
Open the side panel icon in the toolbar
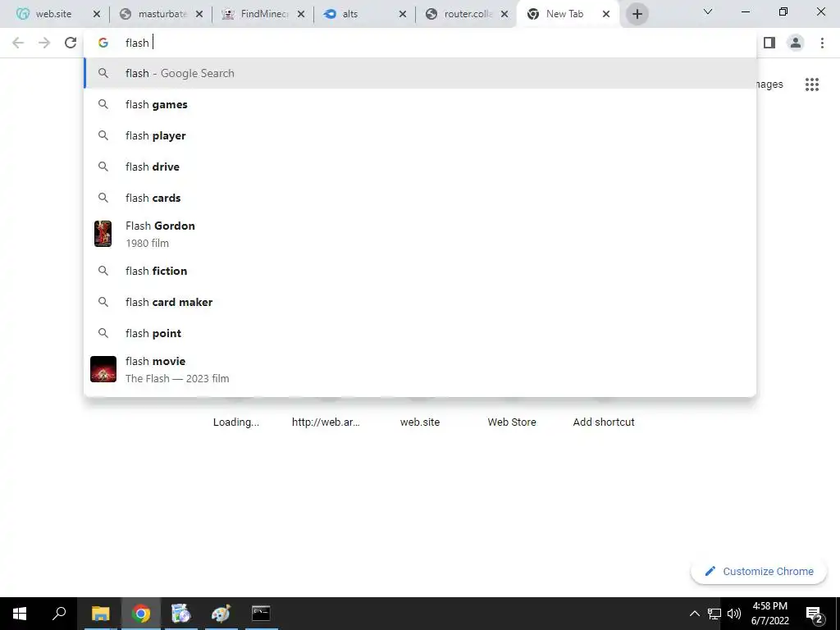[x=769, y=43]
